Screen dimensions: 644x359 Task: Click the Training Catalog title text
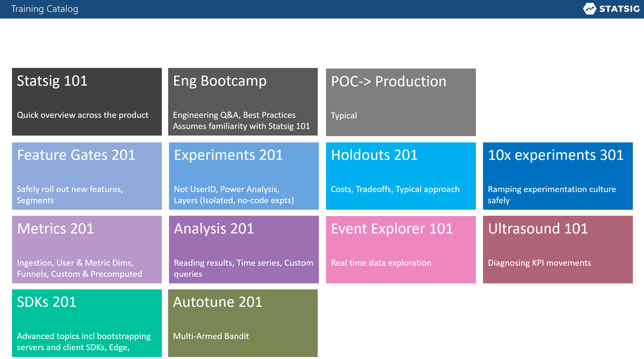click(45, 9)
